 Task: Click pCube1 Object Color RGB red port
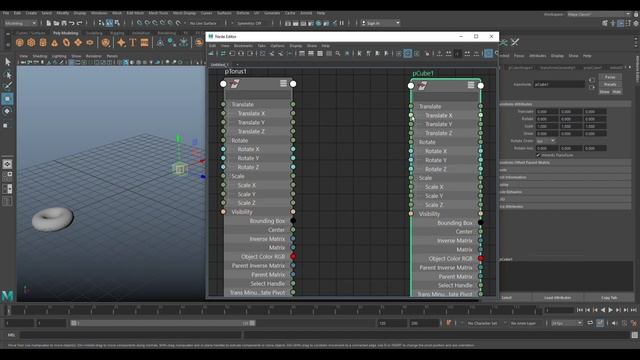pos(481,258)
